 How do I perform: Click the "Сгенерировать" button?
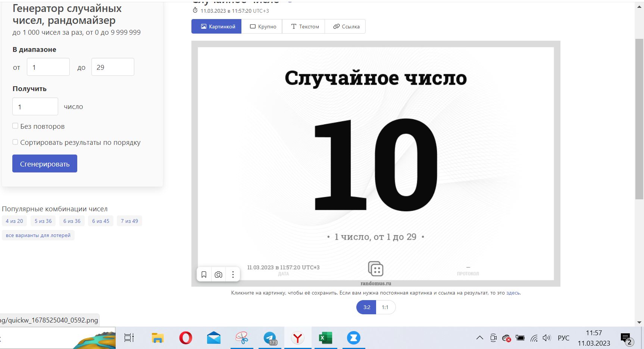click(x=45, y=163)
